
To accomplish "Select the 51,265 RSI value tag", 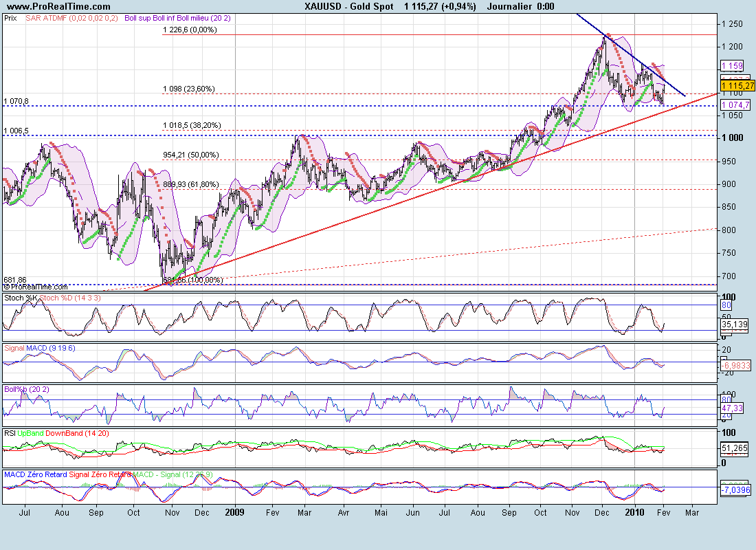I will [x=735, y=448].
